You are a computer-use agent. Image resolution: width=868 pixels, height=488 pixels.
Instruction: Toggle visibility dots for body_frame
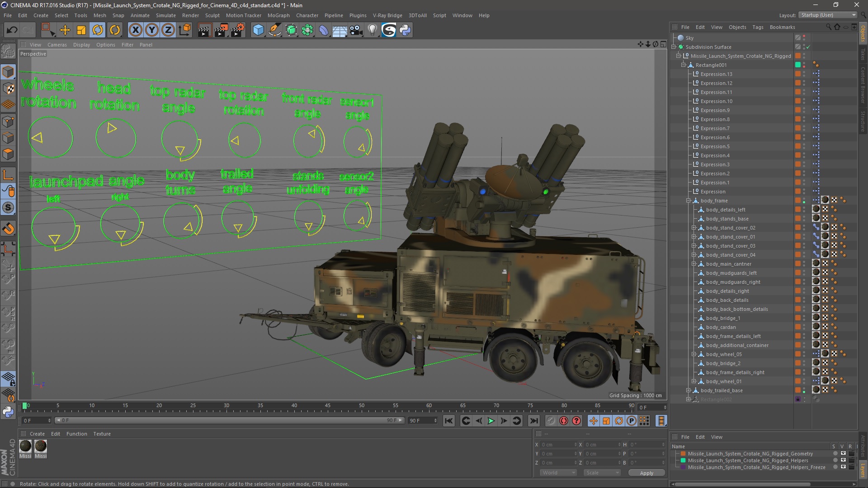(804, 201)
